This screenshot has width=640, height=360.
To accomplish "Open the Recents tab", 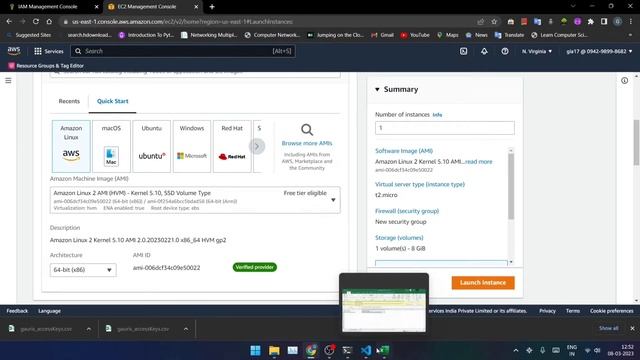I will (69, 101).
